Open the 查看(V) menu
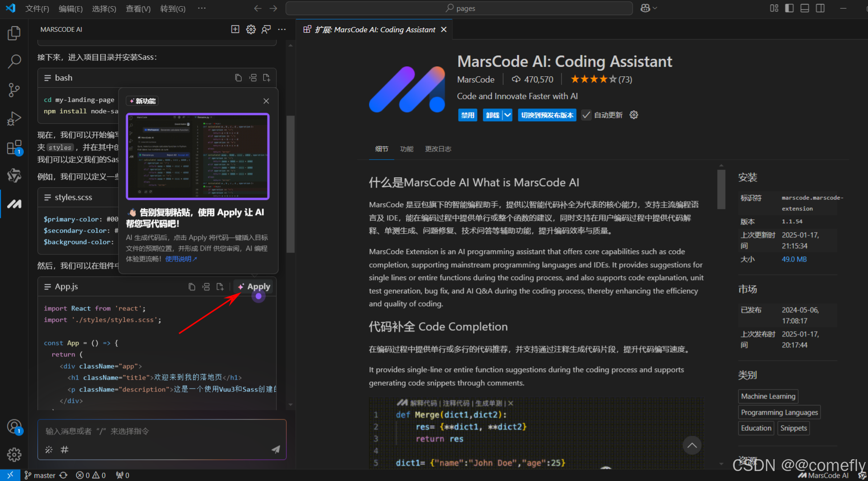The image size is (868, 481). click(138, 9)
